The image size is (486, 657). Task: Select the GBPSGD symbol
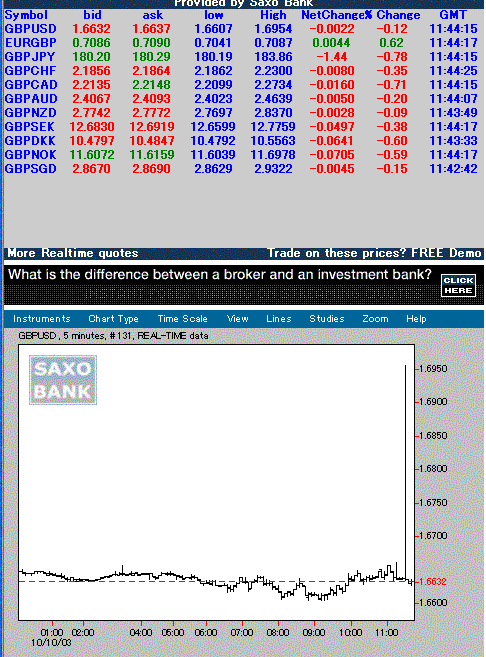[31, 169]
